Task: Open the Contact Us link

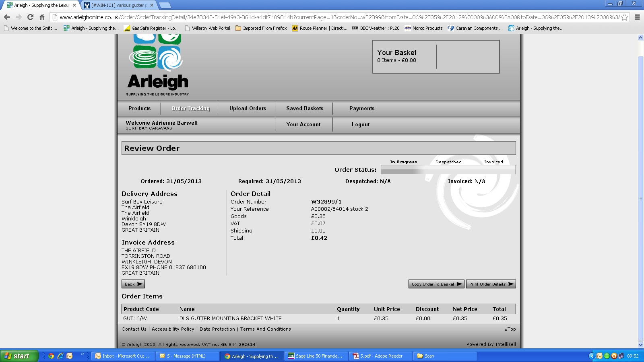Action: [134, 329]
